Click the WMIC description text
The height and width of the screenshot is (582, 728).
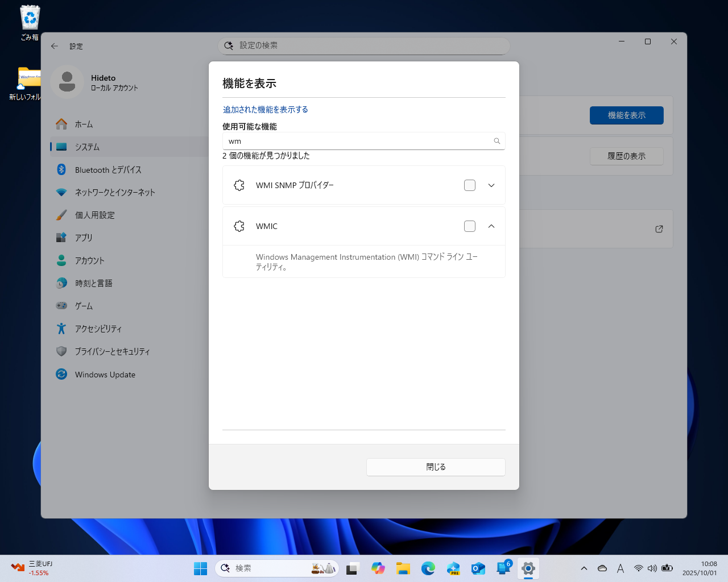tap(367, 262)
